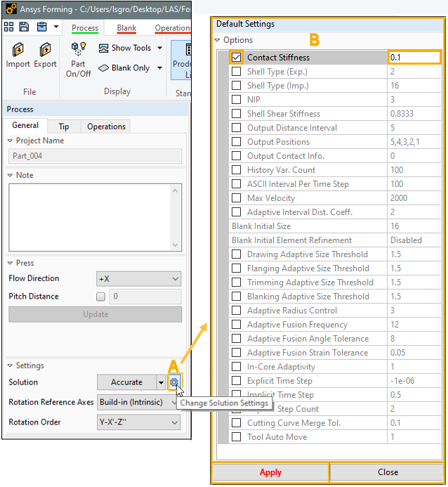Click the Apply button
The height and width of the screenshot is (487, 448).
point(270,472)
